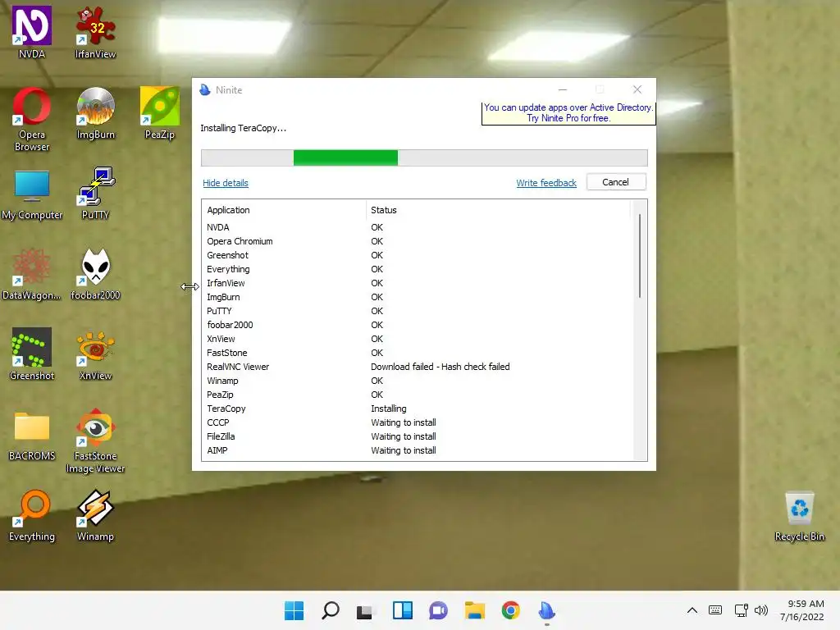
Task: Select the PeaZip list row
Action: tap(418, 395)
